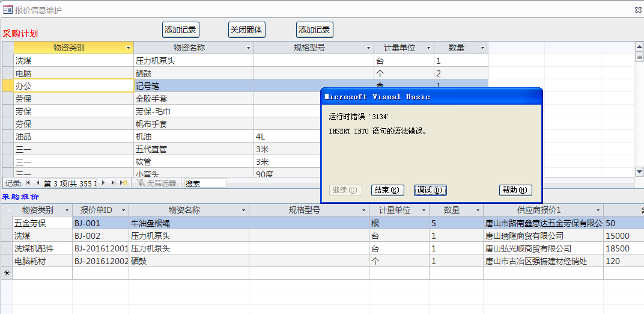Screen dimensions: 644x314
Task: Go to next record in navigation bar
Action: click(x=103, y=183)
